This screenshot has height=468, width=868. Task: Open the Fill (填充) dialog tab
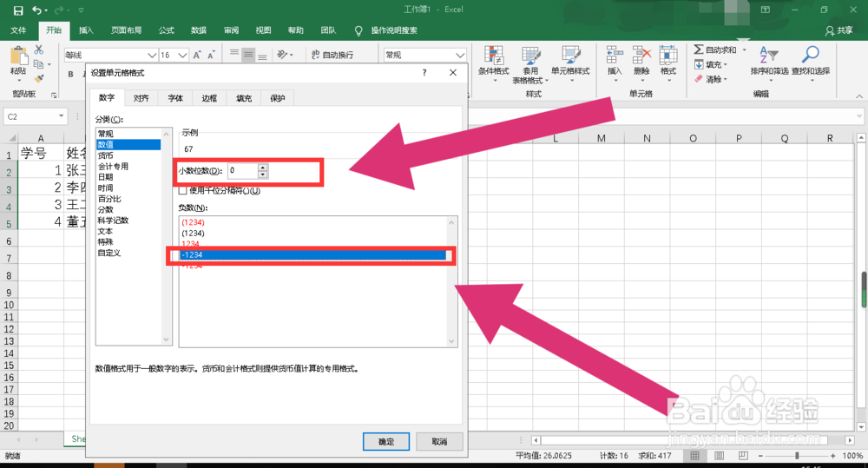tap(244, 98)
